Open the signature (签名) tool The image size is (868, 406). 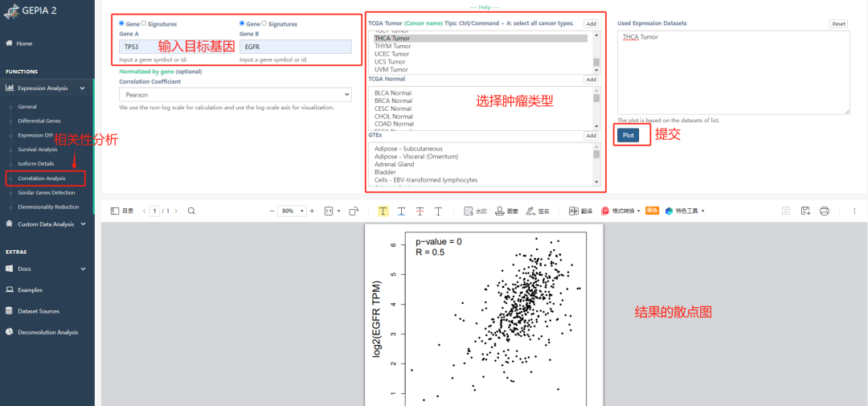coord(538,211)
